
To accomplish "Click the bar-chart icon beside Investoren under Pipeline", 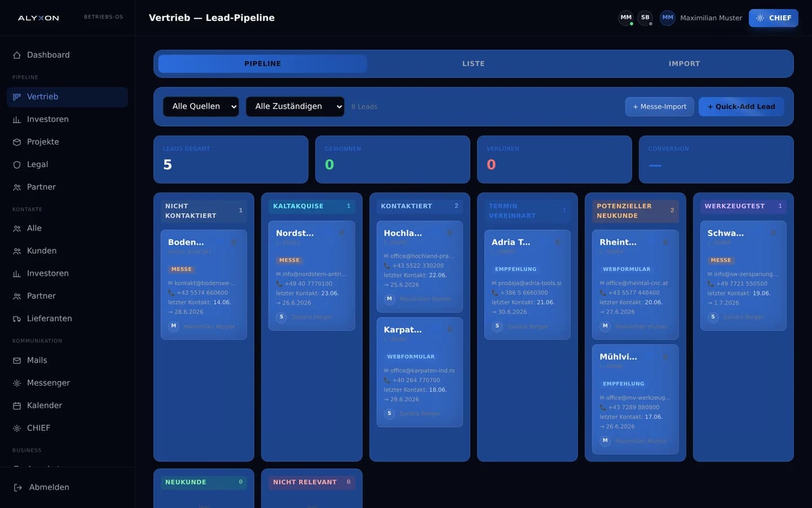I will coord(17,120).
